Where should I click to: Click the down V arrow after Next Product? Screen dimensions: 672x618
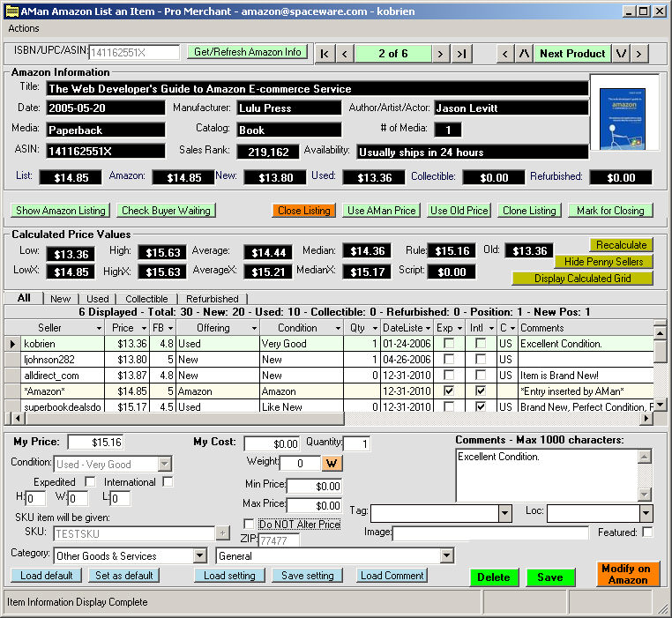click(x=622, y=54)
